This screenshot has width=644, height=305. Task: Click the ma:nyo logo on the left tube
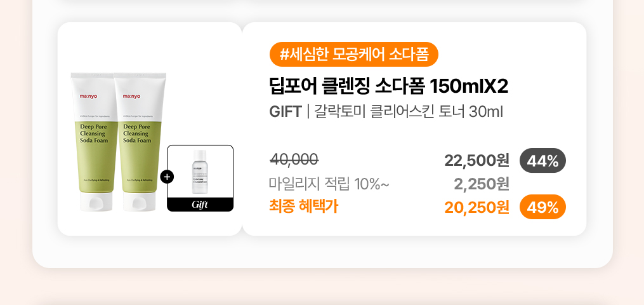pos(90,97)
